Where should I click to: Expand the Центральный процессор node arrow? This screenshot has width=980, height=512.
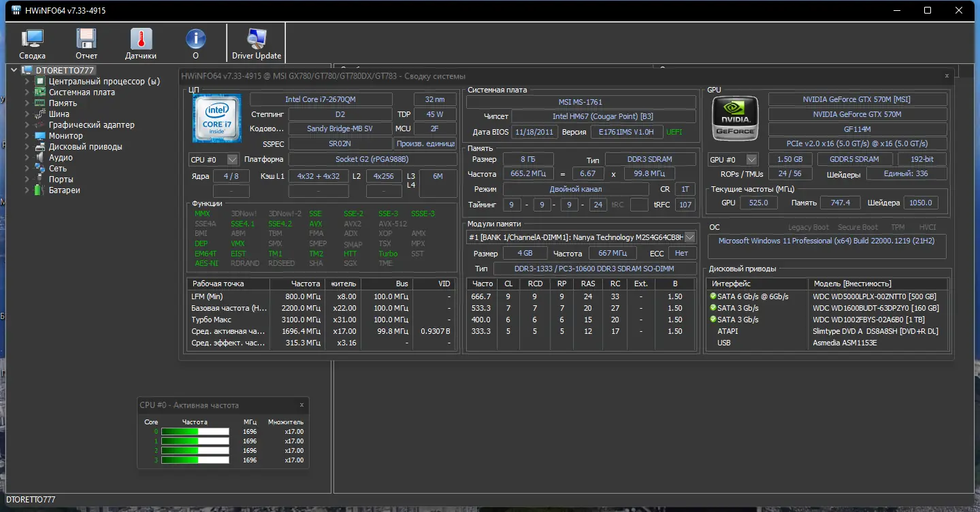coord(27,81)
